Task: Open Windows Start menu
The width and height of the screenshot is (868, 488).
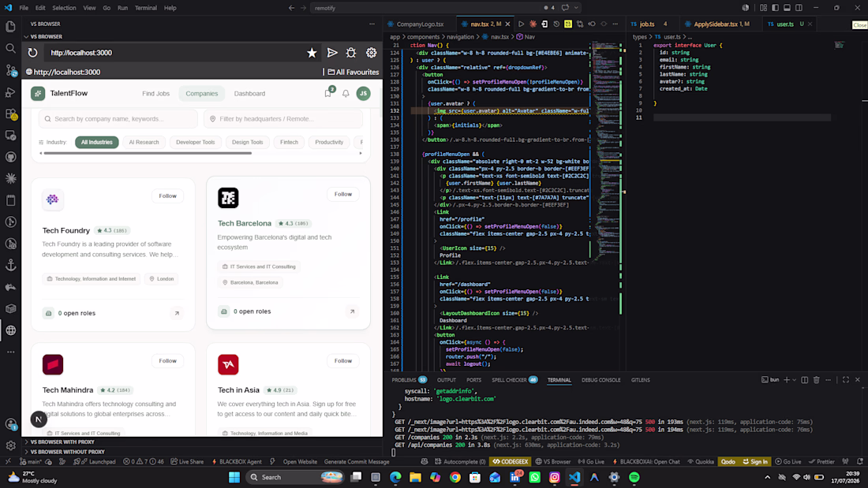Action: [x=234, y=477]
